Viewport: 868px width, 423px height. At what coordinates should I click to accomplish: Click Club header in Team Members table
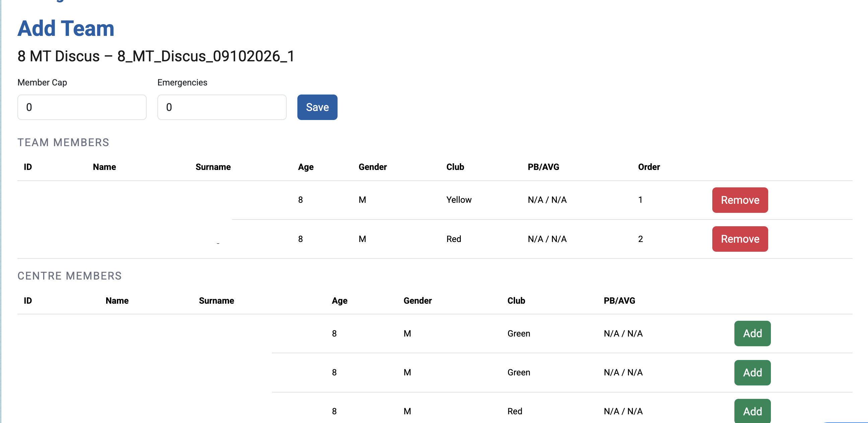[x=455, y=167]
